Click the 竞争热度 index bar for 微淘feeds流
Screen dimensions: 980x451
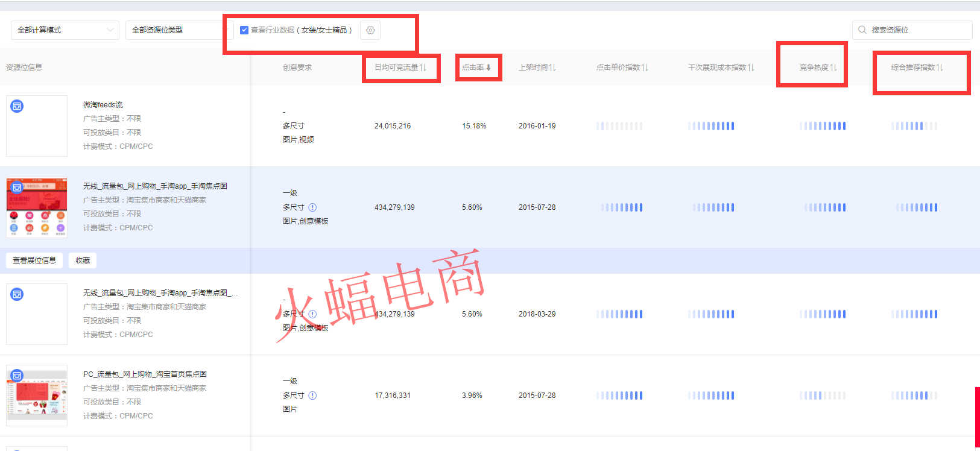click(x=823, y=126)
